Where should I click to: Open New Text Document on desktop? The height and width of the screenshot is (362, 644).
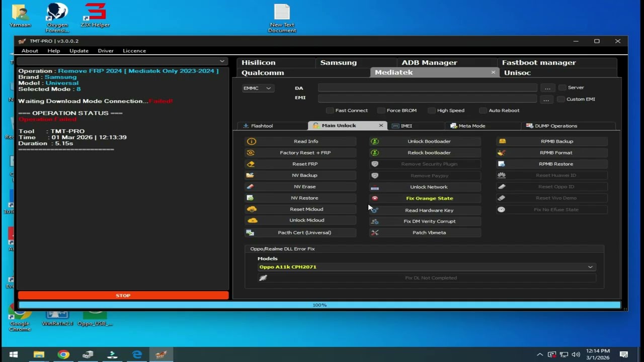pyautogui.click(x=282, y=19)
